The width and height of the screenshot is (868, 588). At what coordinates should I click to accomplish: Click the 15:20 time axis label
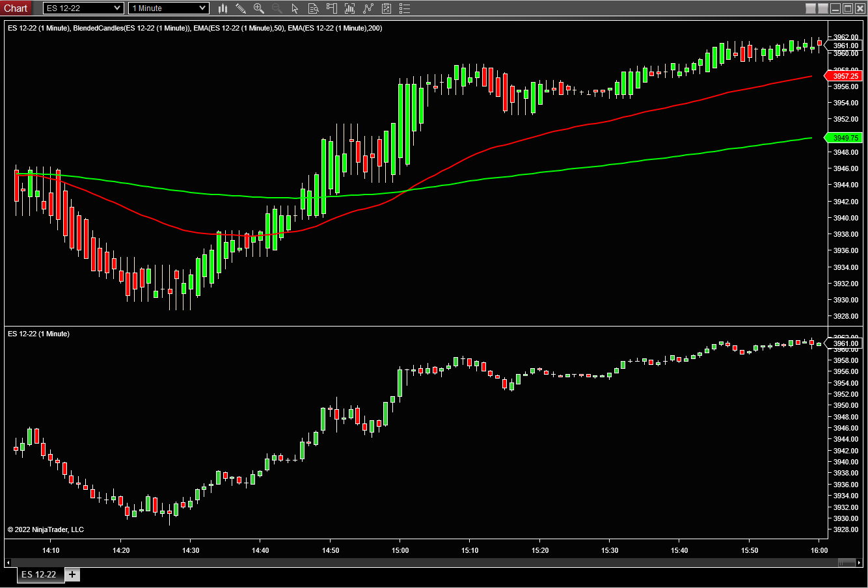click(540, 550)
